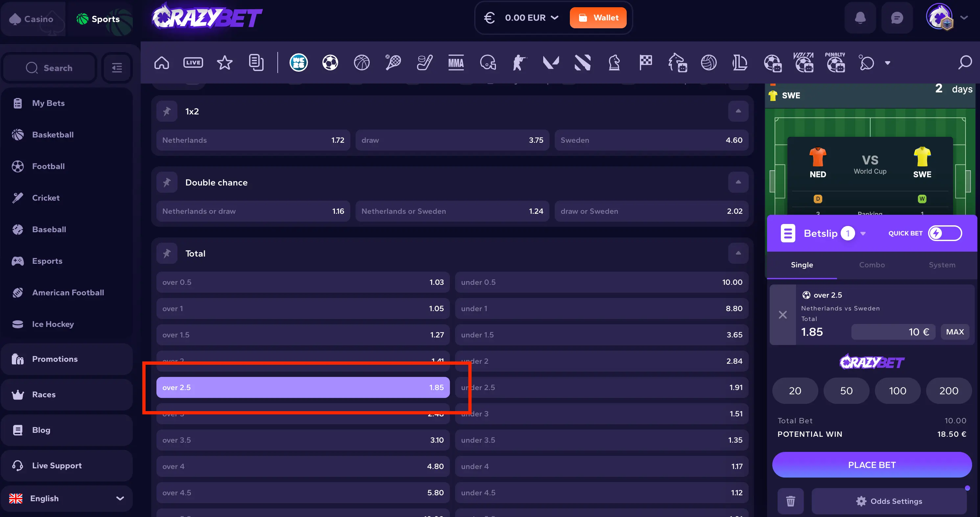This screenshot has height=517, width=980.
Task: Open the EUR currency balance dropdown
Action: (522, 17)
